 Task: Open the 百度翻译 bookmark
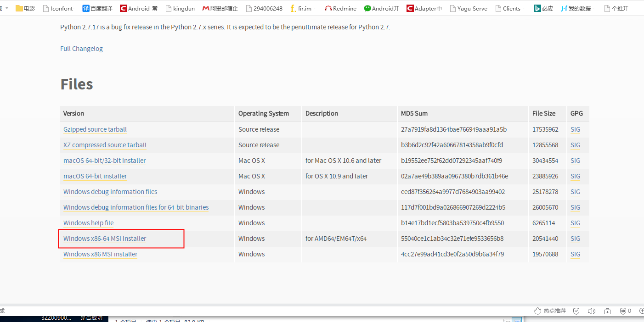[x=97, y=8]
